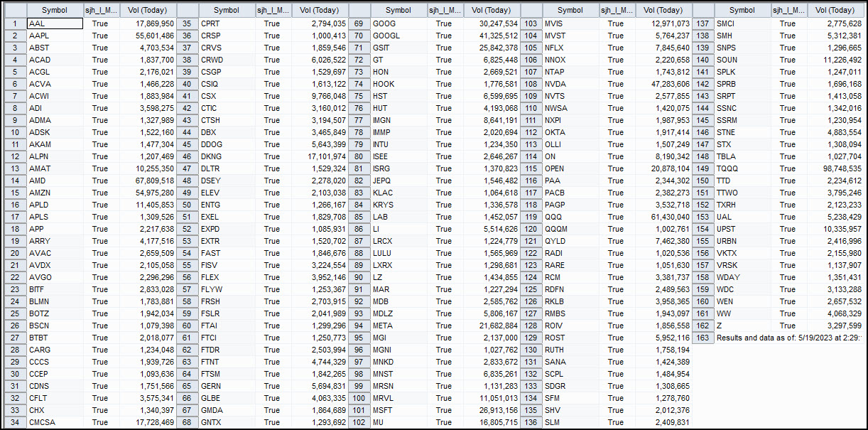Click the DKNG symbol cell
This screenshot has height=430, width=868.
[227, 156]
